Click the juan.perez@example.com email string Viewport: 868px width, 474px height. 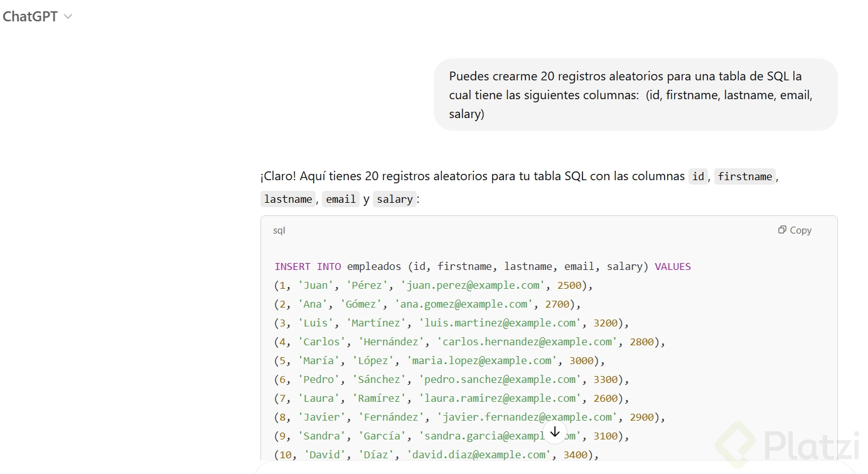pos(473,285)
